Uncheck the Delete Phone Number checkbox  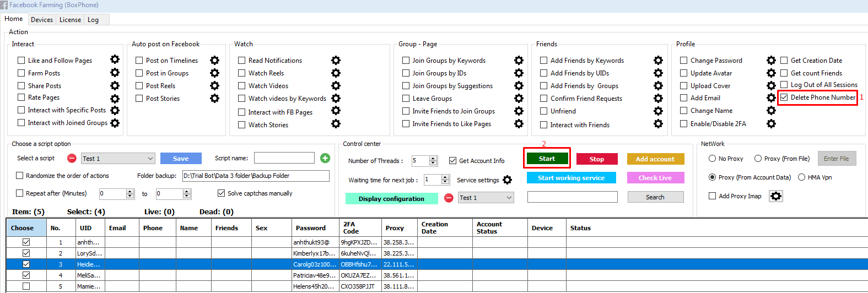784,97
